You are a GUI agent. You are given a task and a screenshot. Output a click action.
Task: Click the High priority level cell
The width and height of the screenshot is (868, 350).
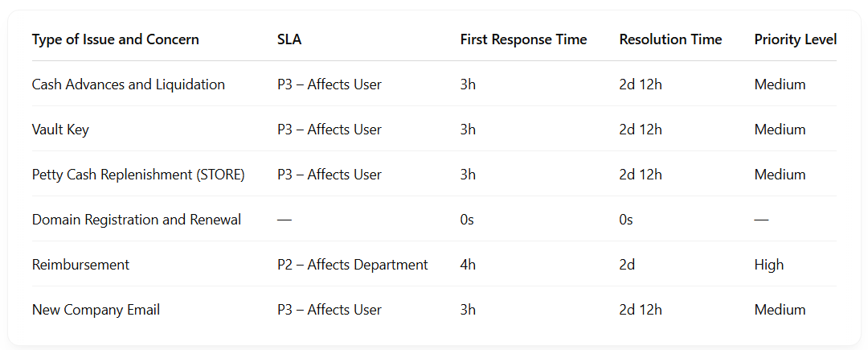click(x=768, y=265)
